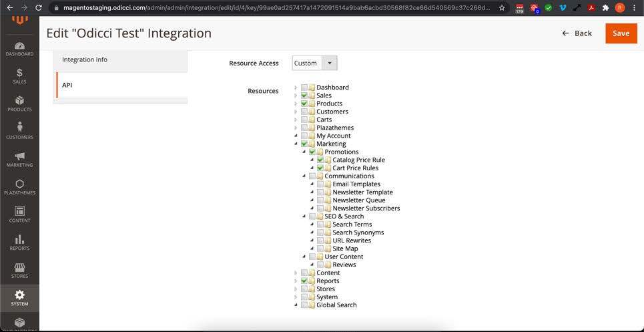
Task: Switch to the Integration Info tab
Action: tap(120, 59)
